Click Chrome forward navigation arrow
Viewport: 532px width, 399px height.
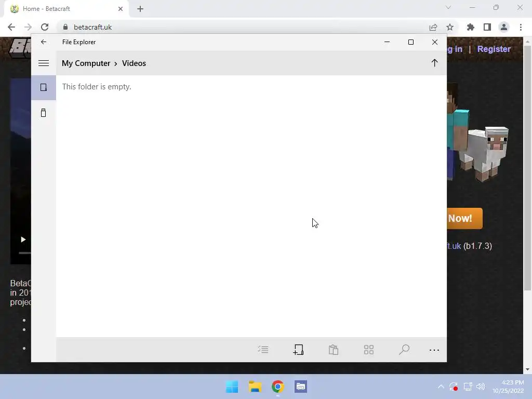(28, 27)
